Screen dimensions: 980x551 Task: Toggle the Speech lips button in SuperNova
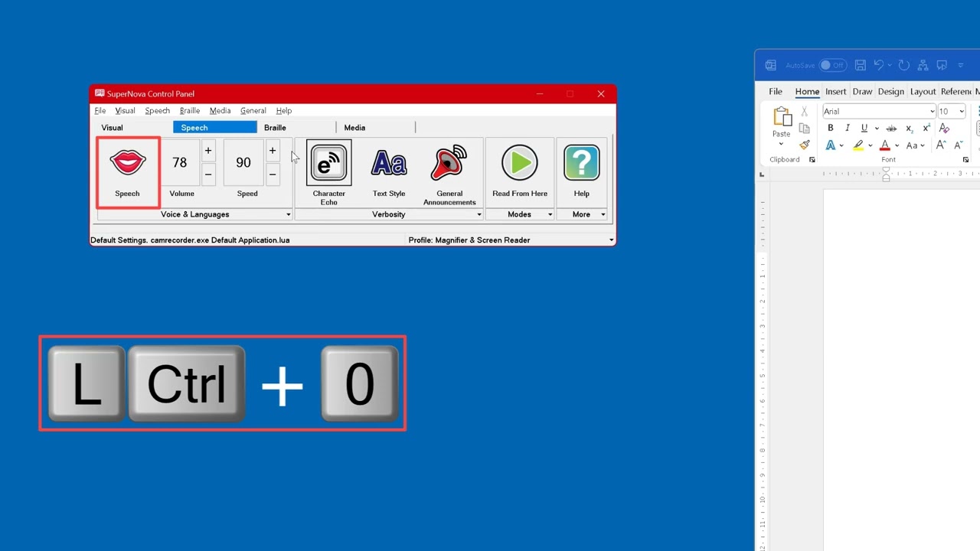point(128,173)
